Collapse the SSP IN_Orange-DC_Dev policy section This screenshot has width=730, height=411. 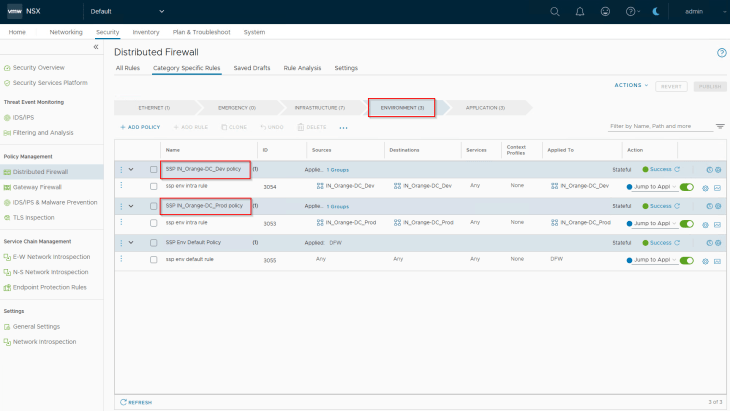click(131, 169)
